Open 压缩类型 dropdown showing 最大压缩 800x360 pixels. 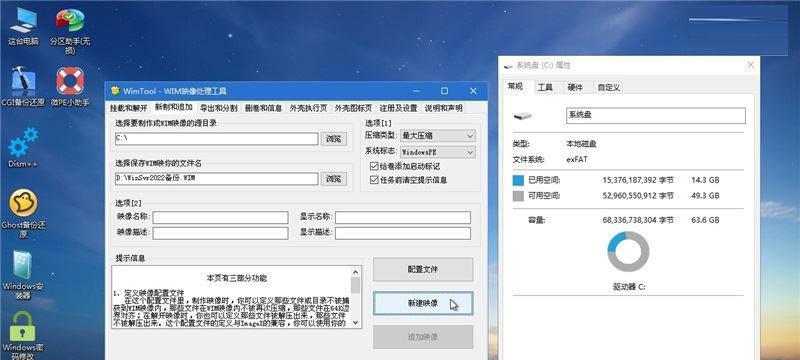point(438,136)
